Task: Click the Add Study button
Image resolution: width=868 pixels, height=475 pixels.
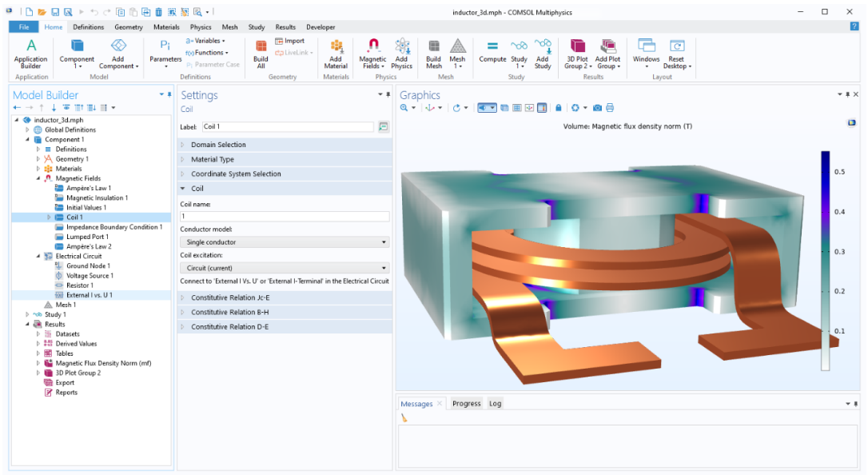Action: click(x=543, y=54)
